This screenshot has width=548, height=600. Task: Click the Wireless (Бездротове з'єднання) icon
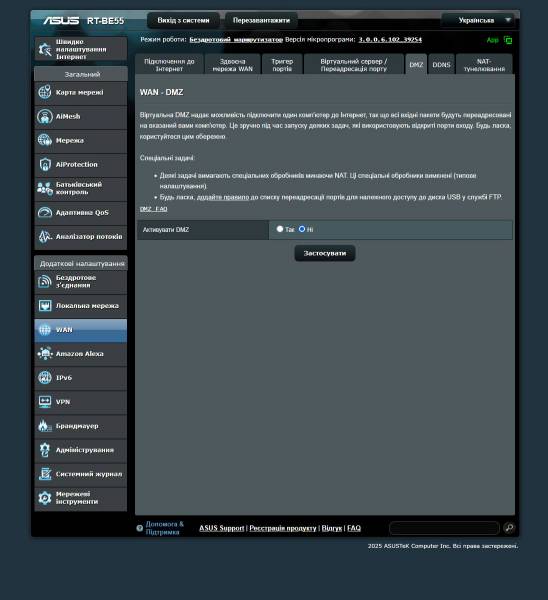(x=45, y=282)
